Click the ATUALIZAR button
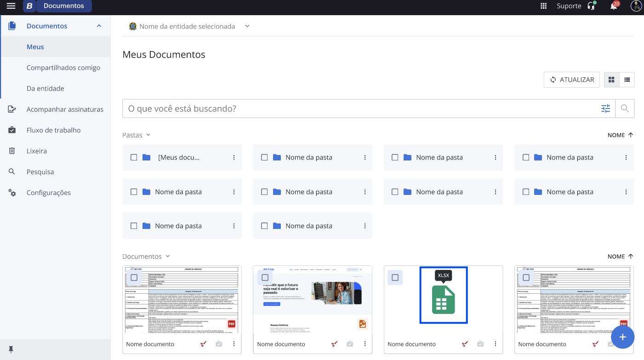 pyautogui.click(x=572, y=80)
